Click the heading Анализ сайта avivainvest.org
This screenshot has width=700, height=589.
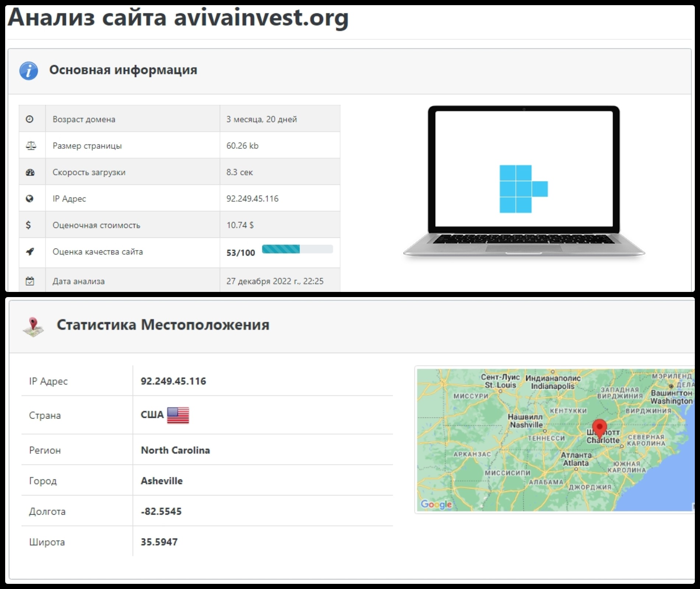point(178,18)
